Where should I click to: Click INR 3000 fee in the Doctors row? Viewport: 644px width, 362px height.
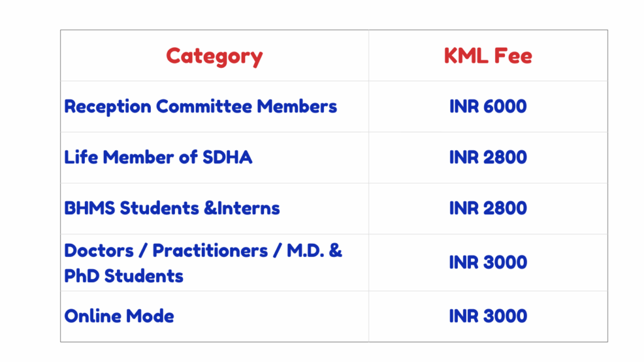[x=488, y=262]
